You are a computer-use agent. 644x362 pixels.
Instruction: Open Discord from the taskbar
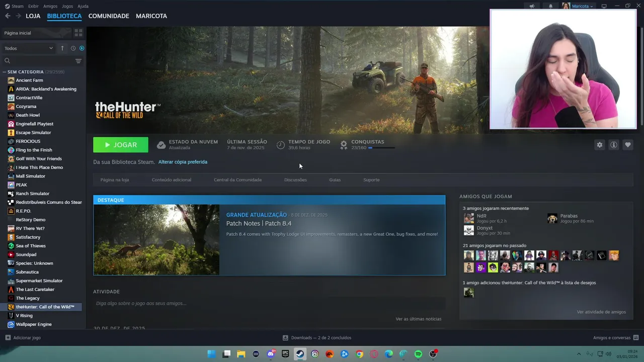(271, 354)
